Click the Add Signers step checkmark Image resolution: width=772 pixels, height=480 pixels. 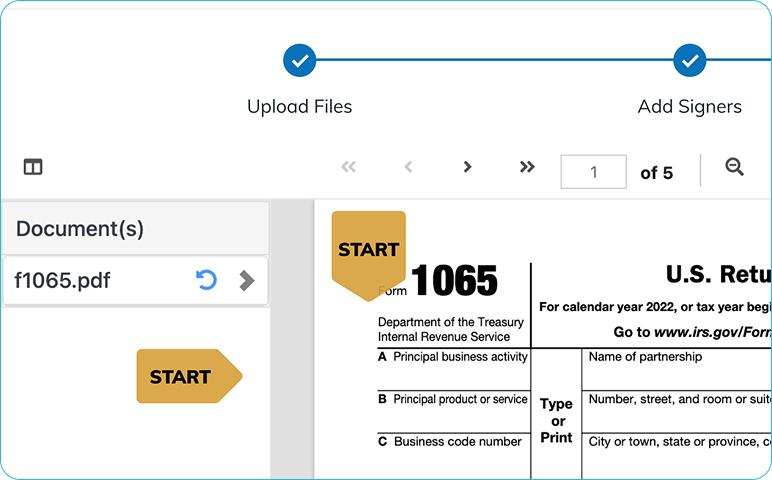tap(690, 61)
